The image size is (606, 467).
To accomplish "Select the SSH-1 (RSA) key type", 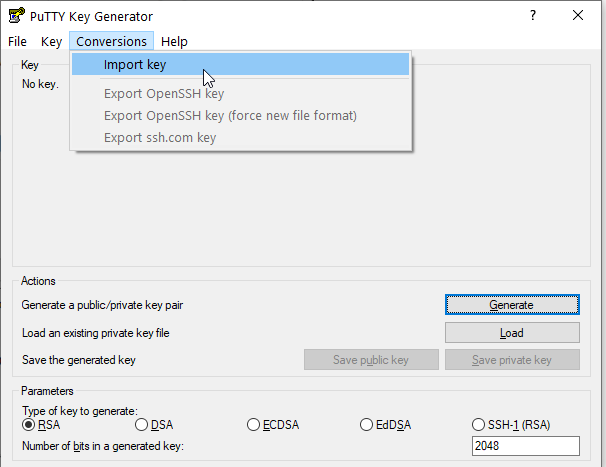I will (x=511, y=425).
